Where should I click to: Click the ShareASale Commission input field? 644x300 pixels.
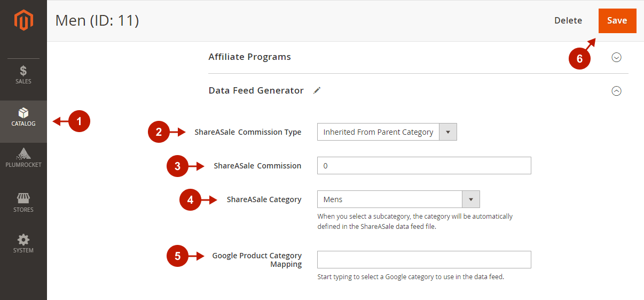(424, 166)
